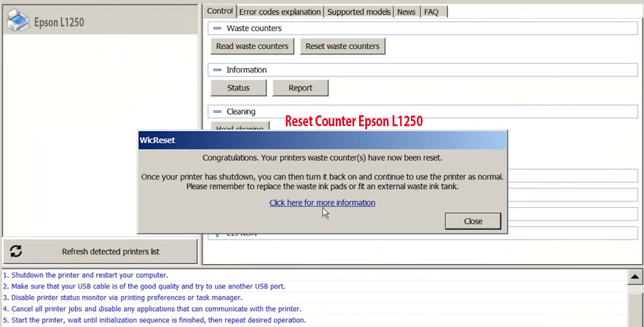Screen dimensions: 644x327
Task: Click 'Shutdown the printer and restart your computer' line
Action: coord(85,275)
